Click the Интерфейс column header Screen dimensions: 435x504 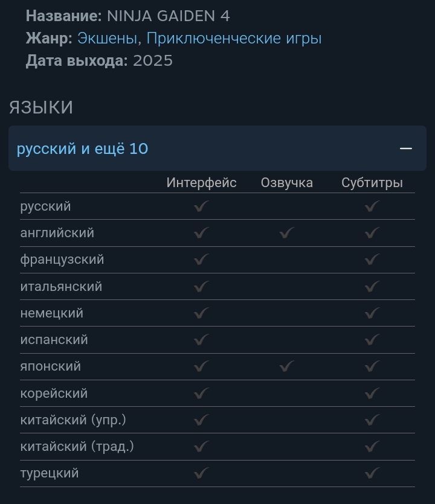pyautogui.click(x=201, y=182)
